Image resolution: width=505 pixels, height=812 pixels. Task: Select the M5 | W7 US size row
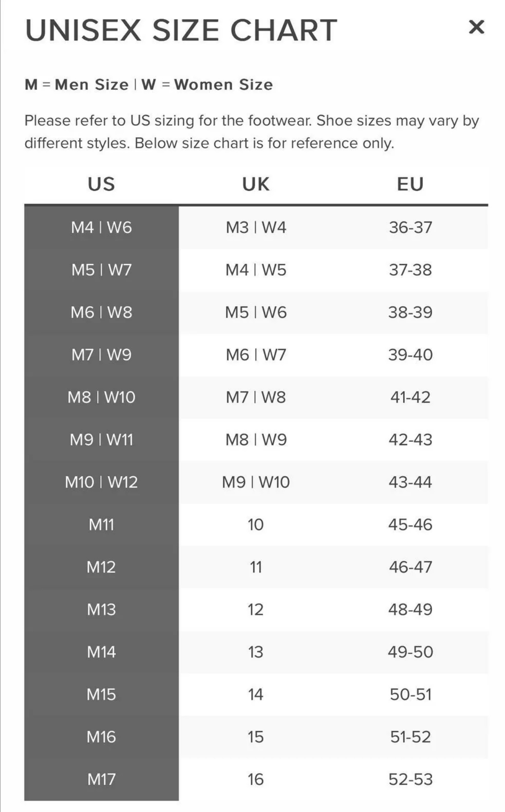tap(101, 270)
